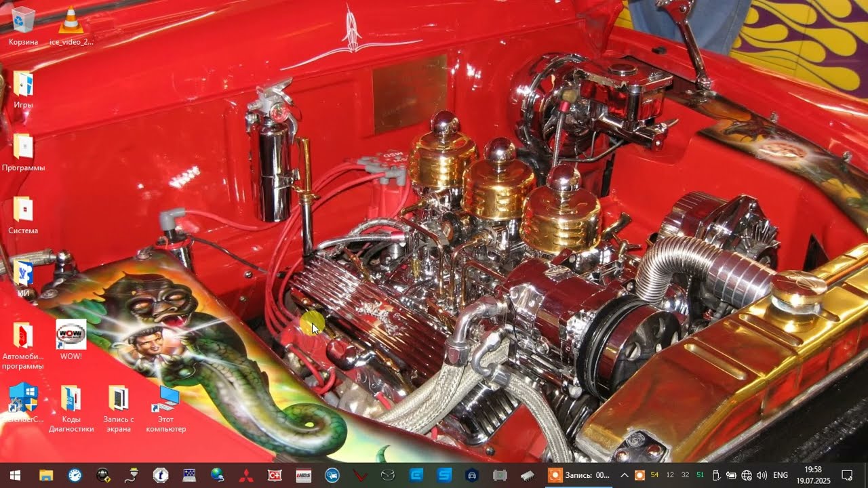Screen dimensions: 868x488
Task: Open the network globe tray icon
Action: click(747, 475)
